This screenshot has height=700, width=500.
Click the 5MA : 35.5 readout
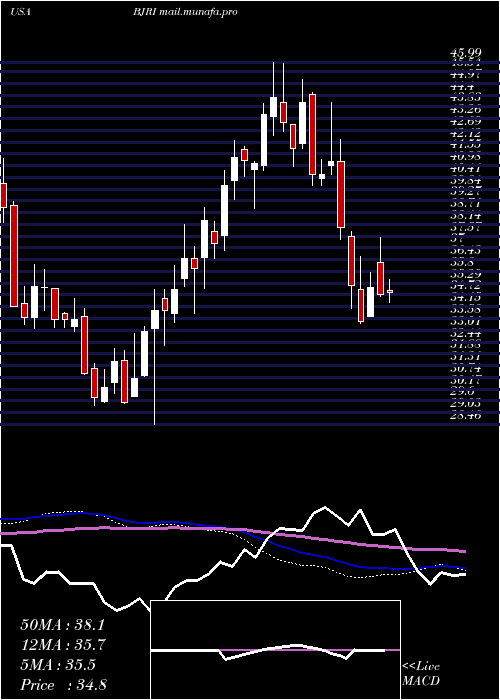(58, 665)
